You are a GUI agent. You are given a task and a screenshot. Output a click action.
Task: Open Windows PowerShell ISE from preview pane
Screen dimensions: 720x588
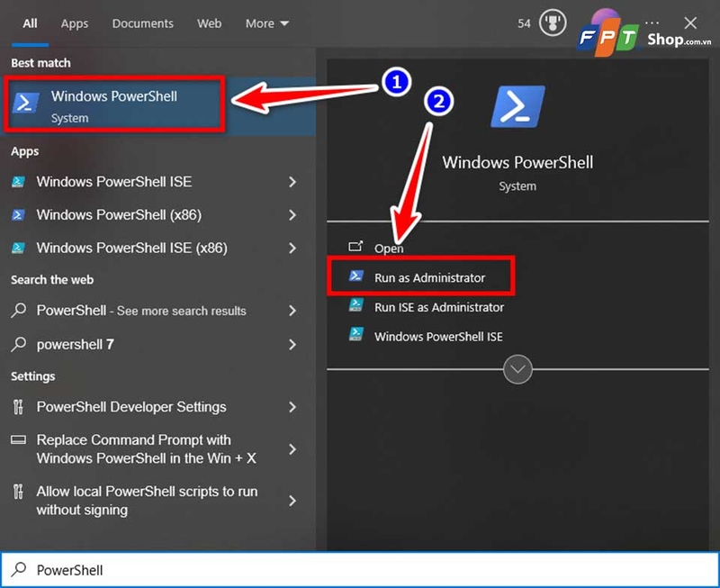coord(438,336)
